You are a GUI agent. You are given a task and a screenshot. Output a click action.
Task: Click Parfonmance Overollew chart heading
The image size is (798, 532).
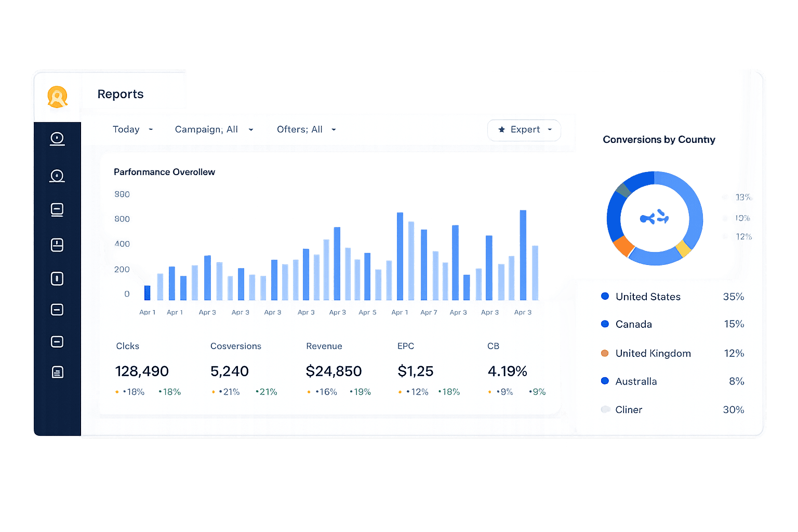point(164,172)
